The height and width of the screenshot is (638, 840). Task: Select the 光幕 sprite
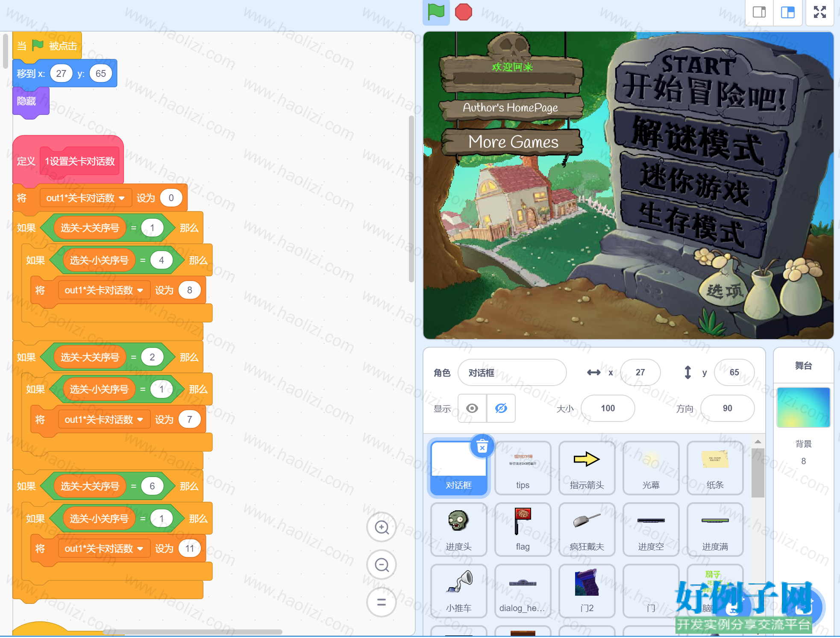click(x=651, y=468)
